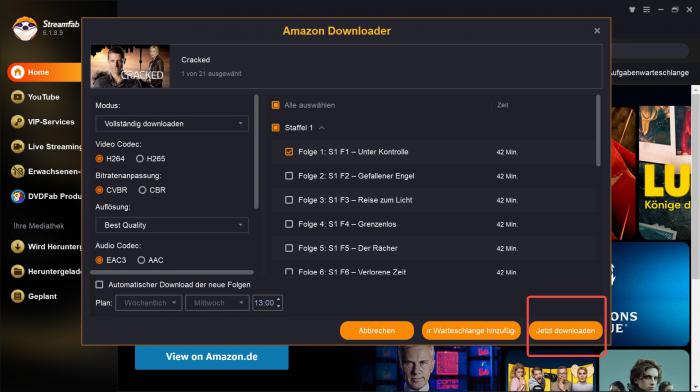Select the H265 video codec
Image resolution: width=700 pixels, height=392 pixels.
click(x=140, y=158)
